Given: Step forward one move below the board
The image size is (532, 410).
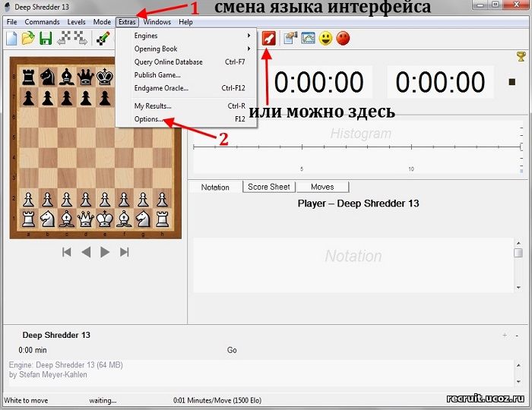Looking at the screenshot, I should click(105, 252).
